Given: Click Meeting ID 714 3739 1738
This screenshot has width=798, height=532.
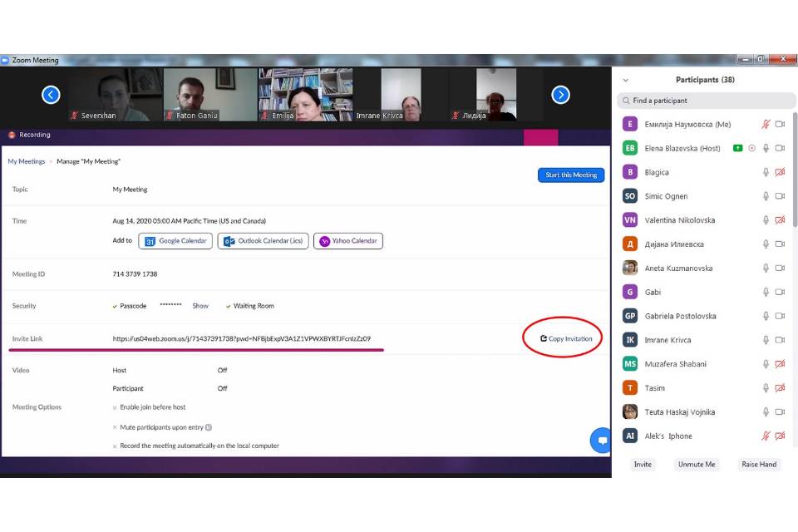Looking at the screenshot, I should pos(135,273).
